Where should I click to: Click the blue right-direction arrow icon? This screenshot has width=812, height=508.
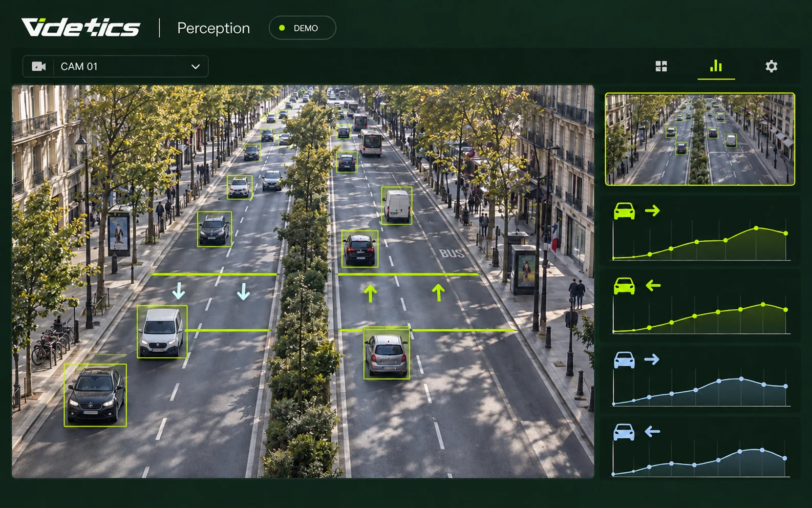[x=652, y=359]
